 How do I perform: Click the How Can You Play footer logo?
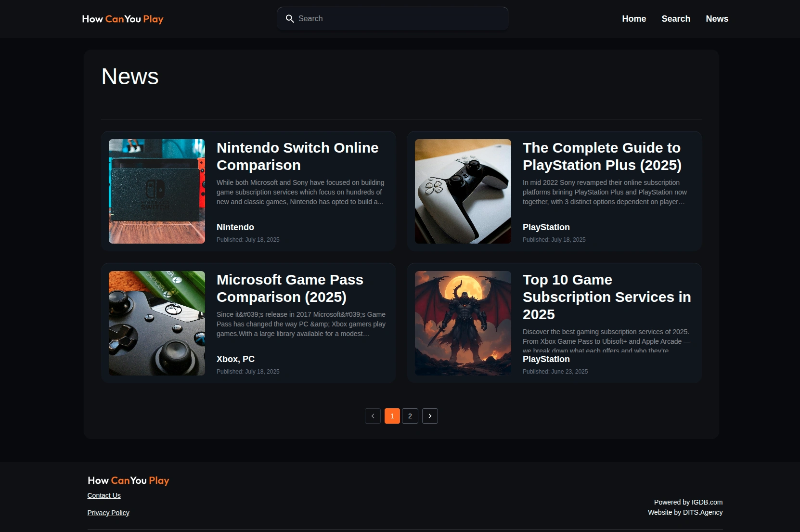click(x=129, y=480)
